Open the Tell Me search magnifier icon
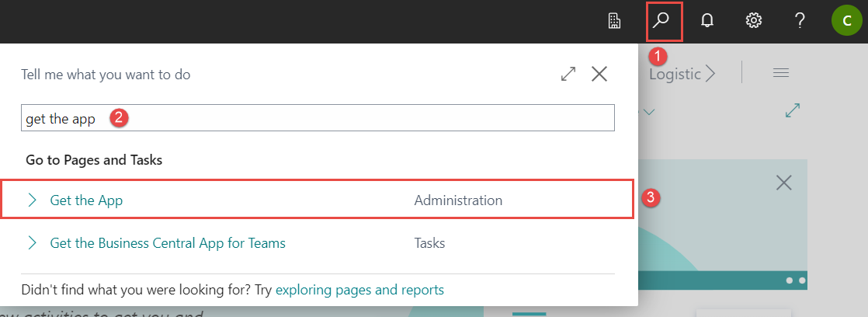Screen dimensions: 868x317 point(664,22)
